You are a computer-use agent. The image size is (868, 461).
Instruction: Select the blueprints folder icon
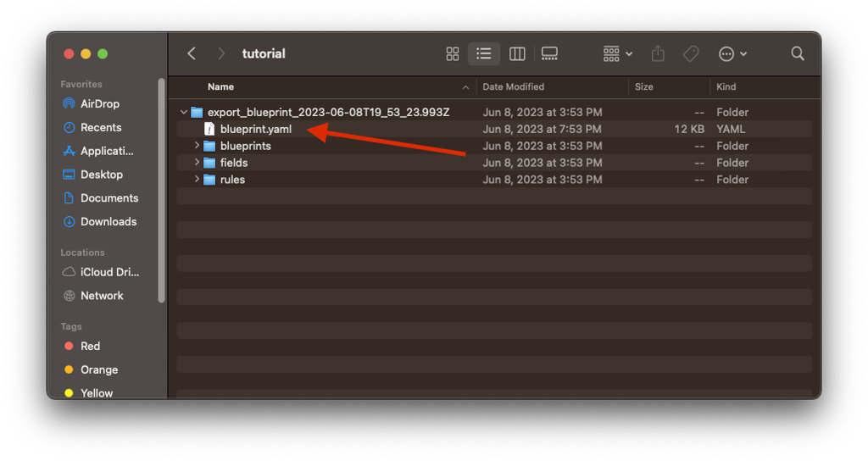pos(209,146)
